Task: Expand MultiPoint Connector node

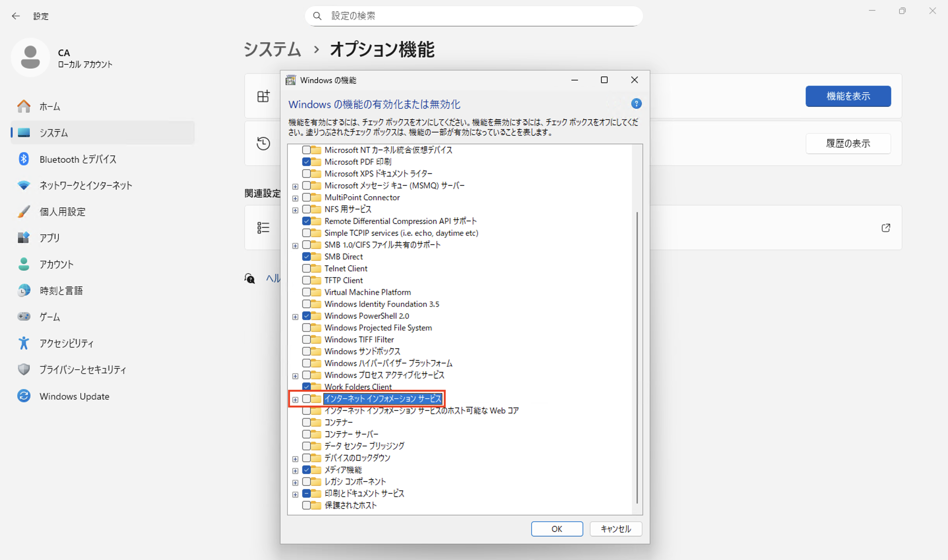Action: click(295, 198)
